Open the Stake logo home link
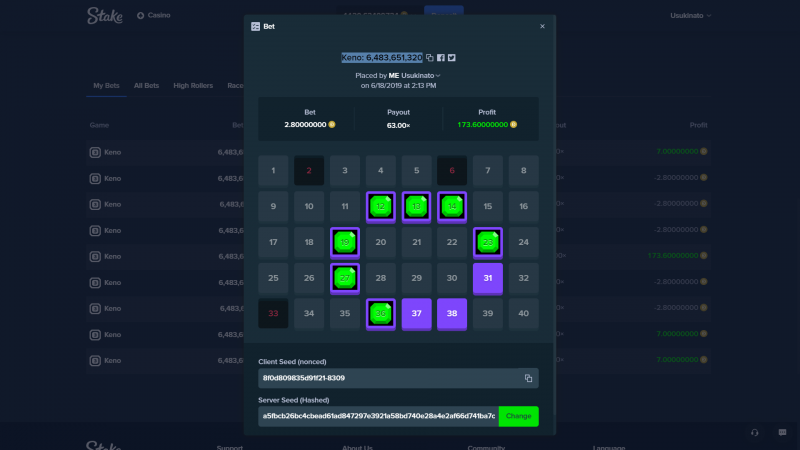Viewport: 800px width, 450px height. click(105, 15)
